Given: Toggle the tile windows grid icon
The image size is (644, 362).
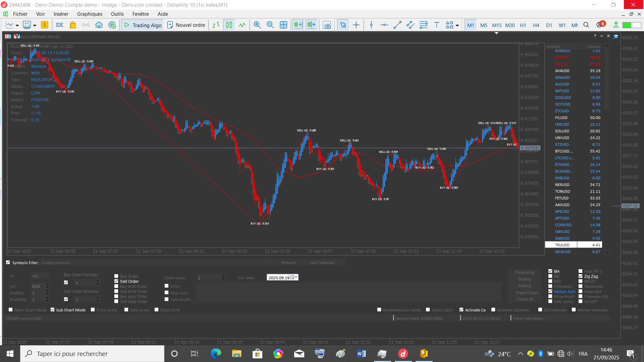Looking at the screenshot, I should [283, 25].
